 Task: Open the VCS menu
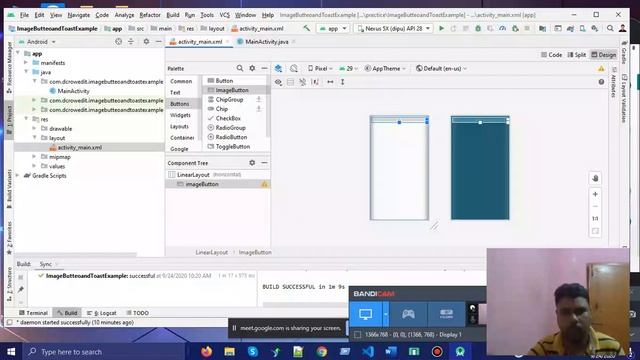coord(224,15)
